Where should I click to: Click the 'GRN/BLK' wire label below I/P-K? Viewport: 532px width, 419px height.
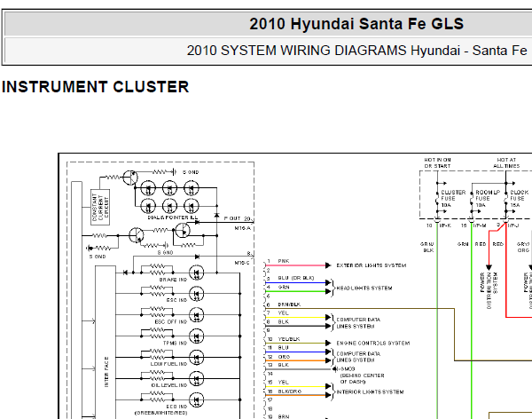point(427,247)
